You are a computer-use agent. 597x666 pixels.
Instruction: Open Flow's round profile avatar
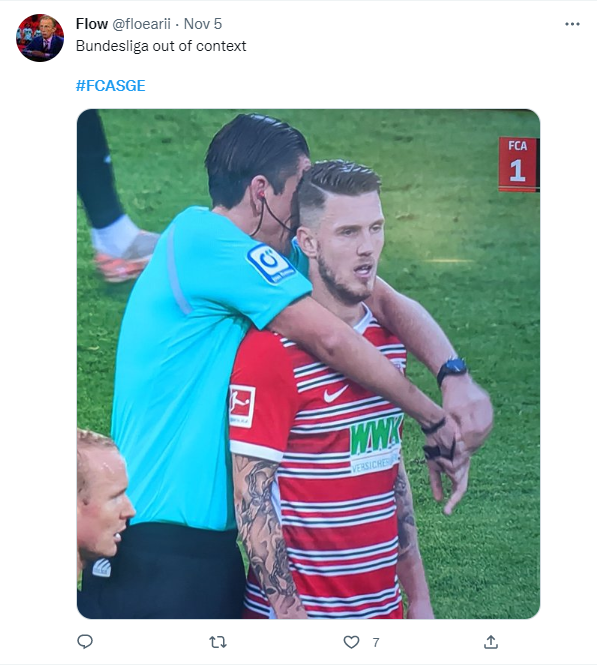[40, 38]
